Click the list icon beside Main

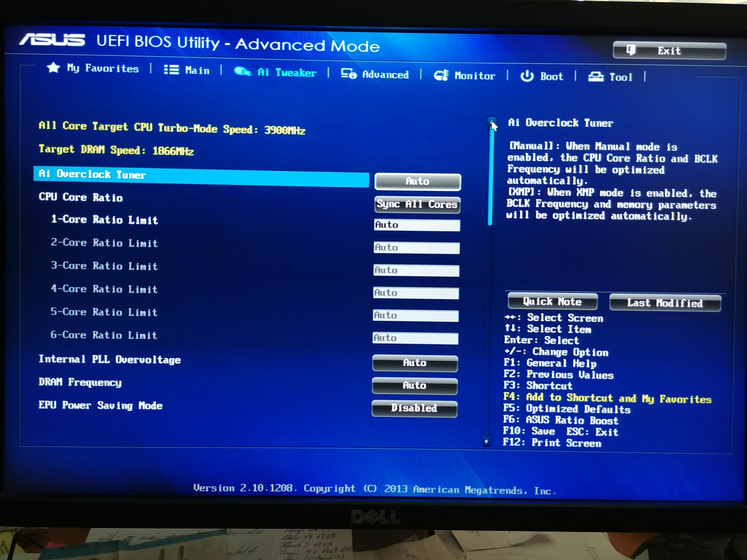coord(171,70)
